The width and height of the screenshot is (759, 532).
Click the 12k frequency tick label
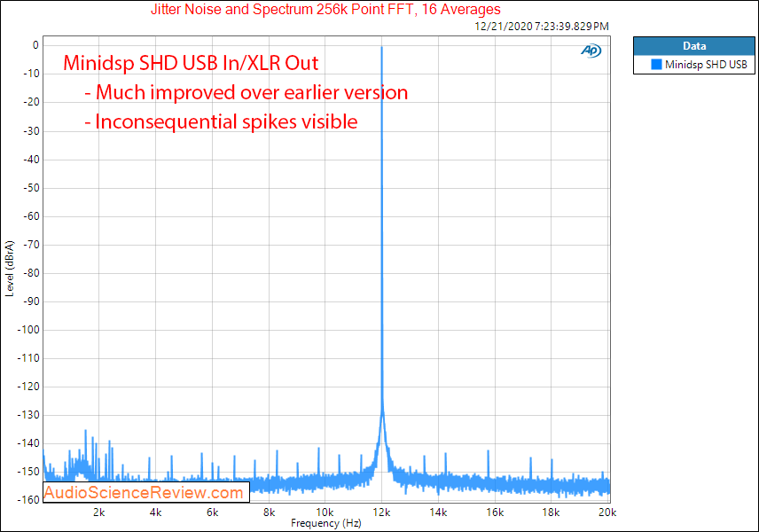(382, 512)
